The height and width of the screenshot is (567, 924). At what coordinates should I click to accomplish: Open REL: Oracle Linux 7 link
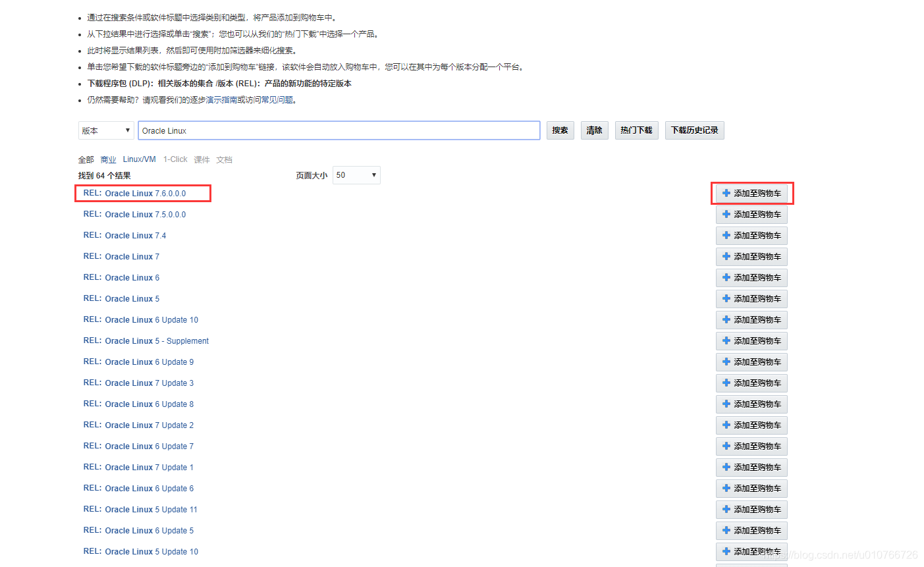122,257
